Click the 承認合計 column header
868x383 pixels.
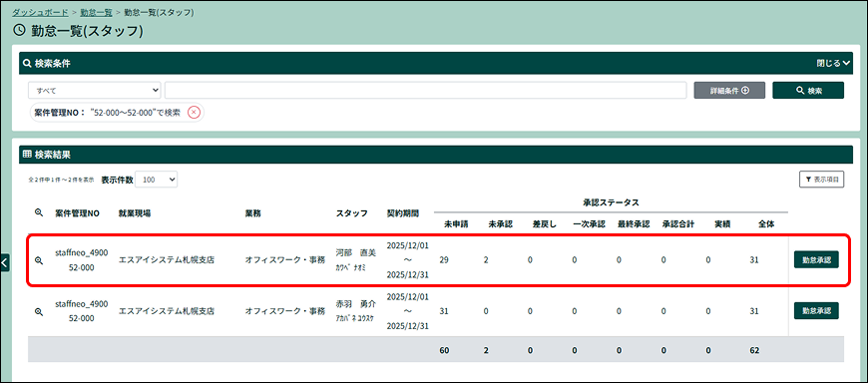[x=677, y=224]
